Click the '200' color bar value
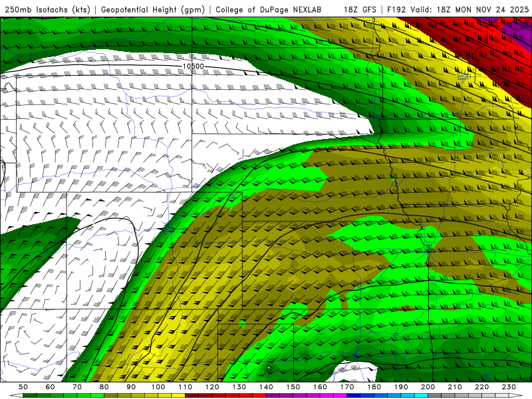 tap(428, 387)
